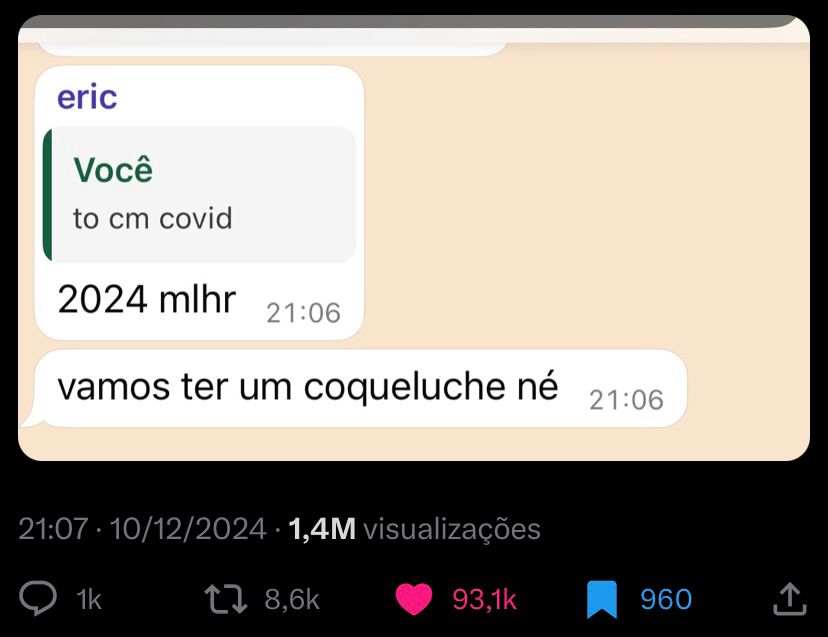Image resolution: width=828 pixels, height=637 pixels.
Task: Select the '2024 mlhr' message text
Action: click(147, 299)
